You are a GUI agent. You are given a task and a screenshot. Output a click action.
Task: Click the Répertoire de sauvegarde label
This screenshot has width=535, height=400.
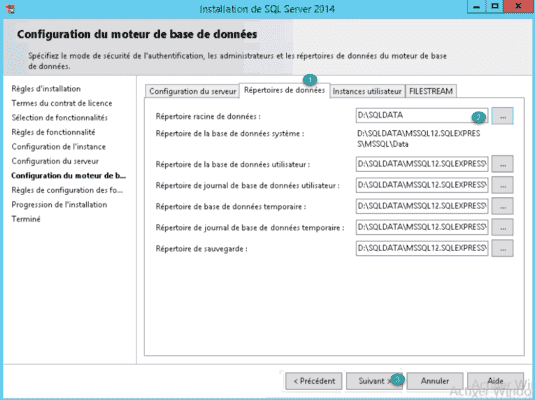(x=201, y=249)
